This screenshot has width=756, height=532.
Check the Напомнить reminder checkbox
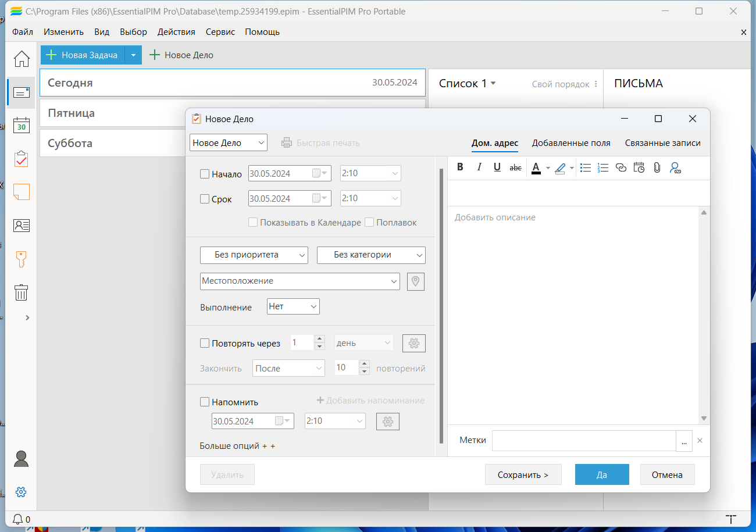pos(205,402)
